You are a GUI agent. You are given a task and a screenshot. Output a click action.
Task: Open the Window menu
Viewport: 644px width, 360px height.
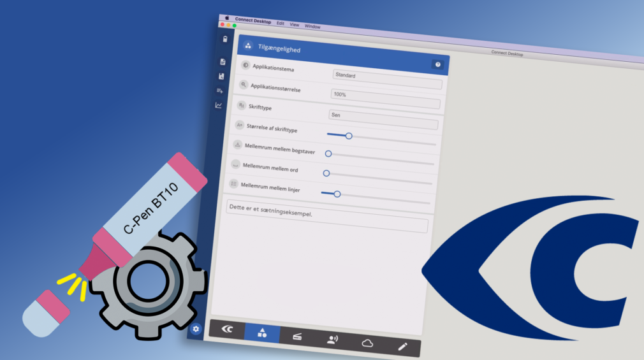312,26
